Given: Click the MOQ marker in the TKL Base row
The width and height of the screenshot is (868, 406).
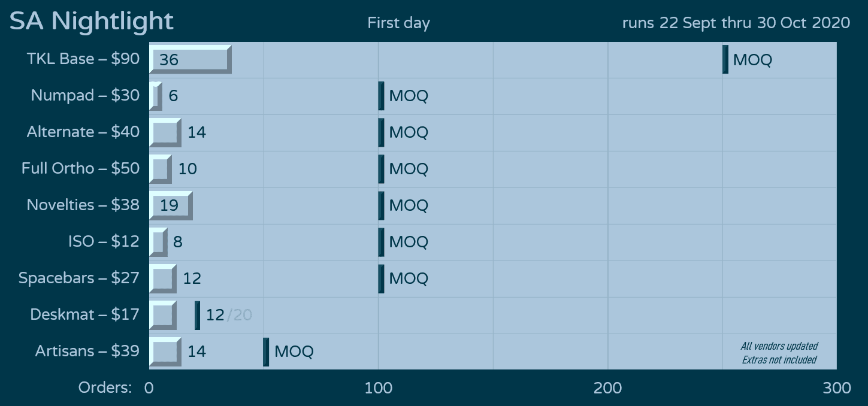Looking at the screenshot, I should 725,59.
